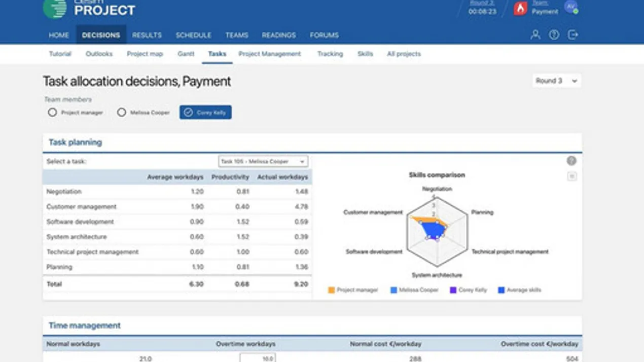644x362 pixels.
Task: Click the Productivity column header
Action: pyautogui.click(x=230, y=177)
